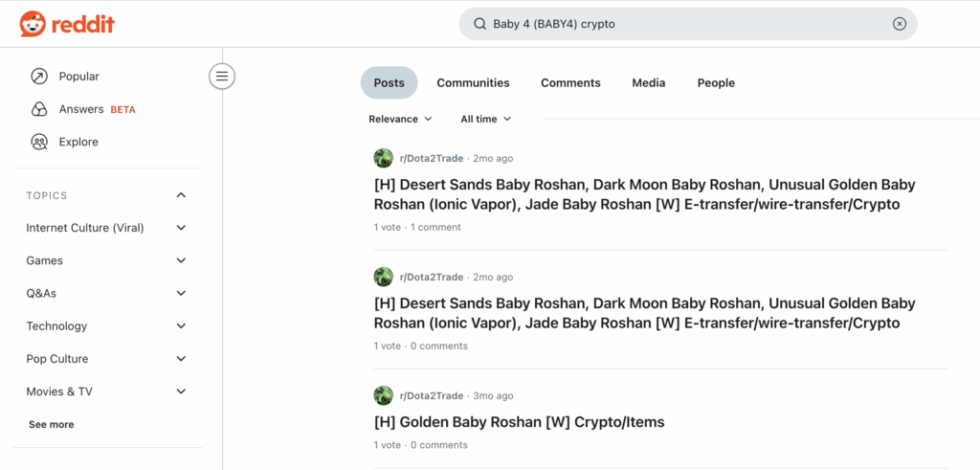
Task: Switch to the Communities tab
Action: (473, 83)
